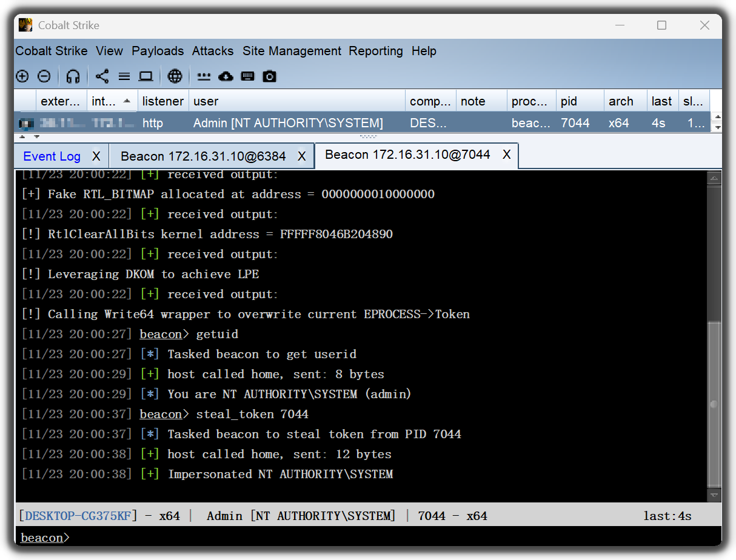Sort by the external column header
736x560 pixels.
point(61,101)
